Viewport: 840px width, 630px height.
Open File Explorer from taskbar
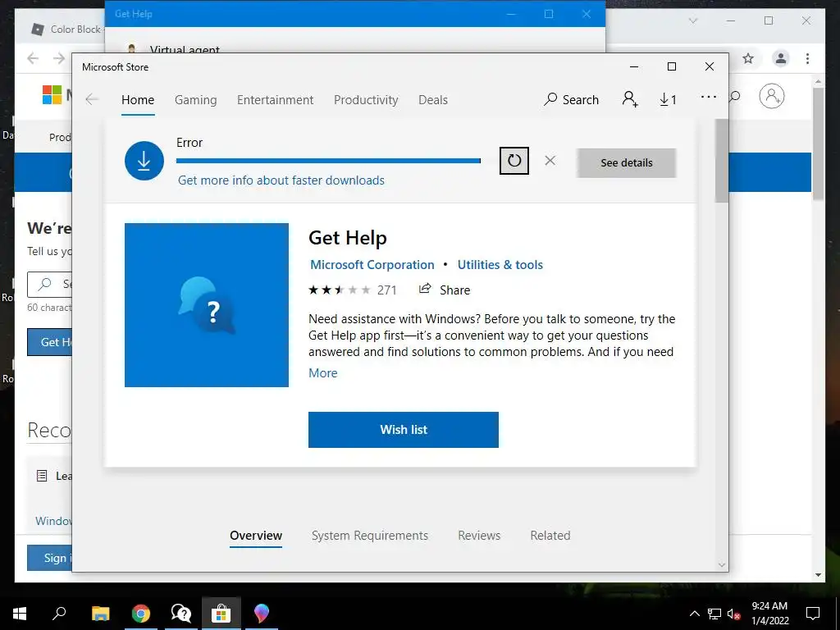tap(100, 614)
